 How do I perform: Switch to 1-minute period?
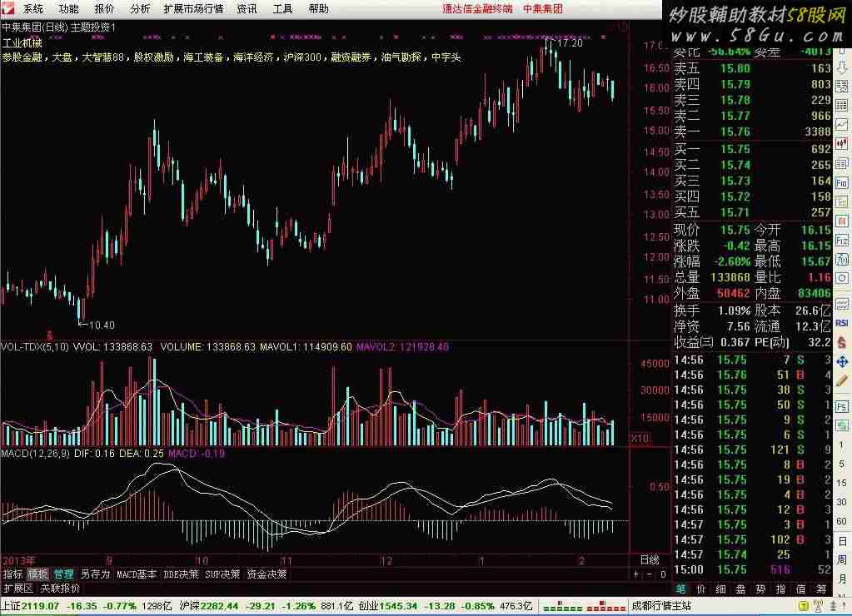tap(842, 445)
